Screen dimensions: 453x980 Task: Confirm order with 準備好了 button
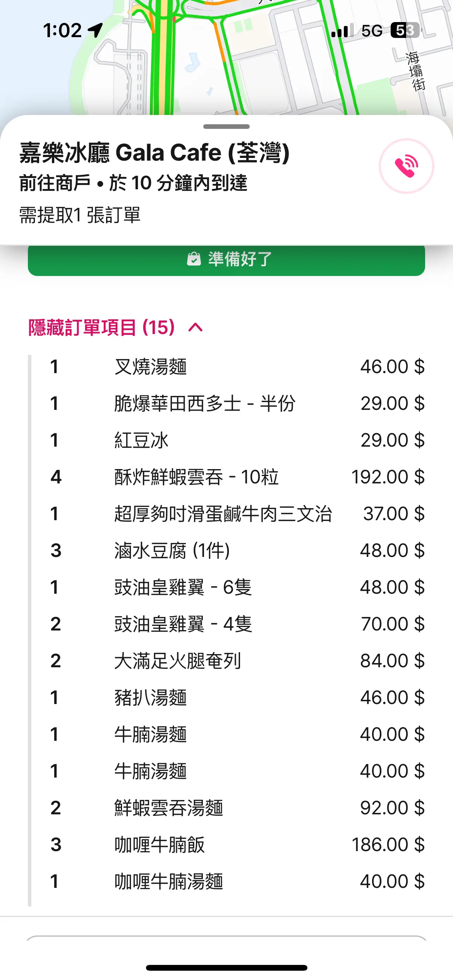pyautogui.click(x=226, y=259)
